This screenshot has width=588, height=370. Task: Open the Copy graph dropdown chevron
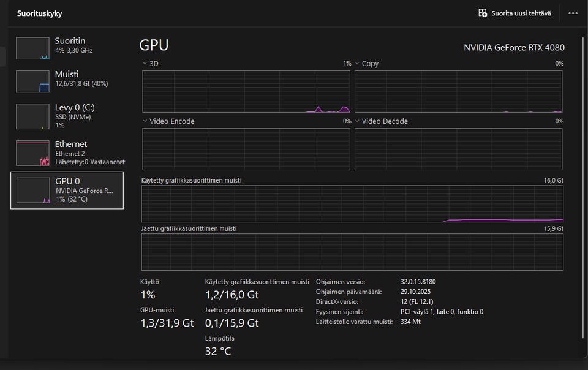click(356, 63)
